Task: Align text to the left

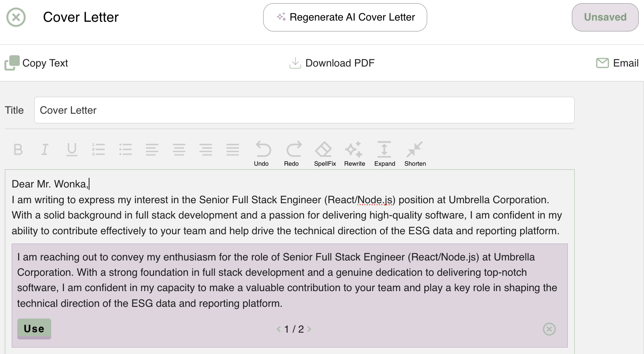Action: 152,150
